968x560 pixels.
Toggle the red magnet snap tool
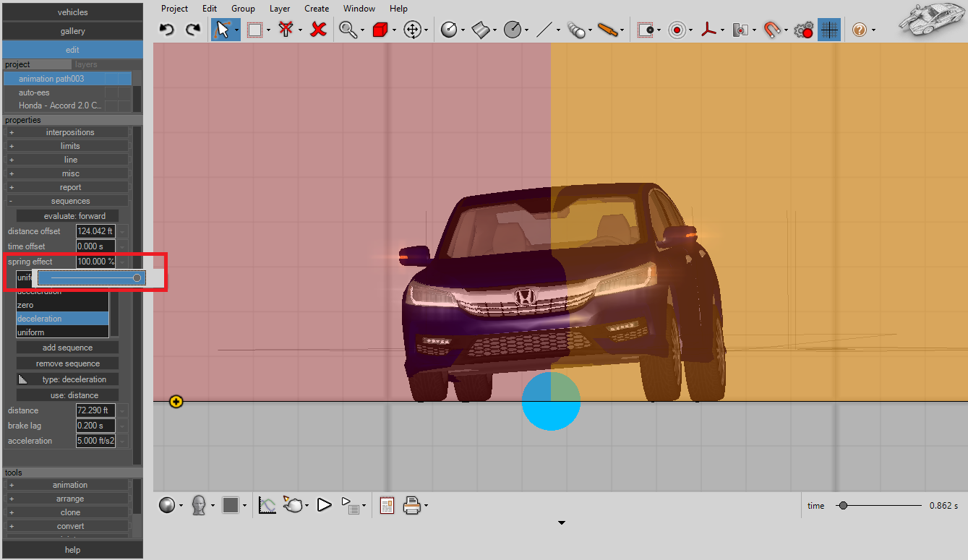pos(772,30)
